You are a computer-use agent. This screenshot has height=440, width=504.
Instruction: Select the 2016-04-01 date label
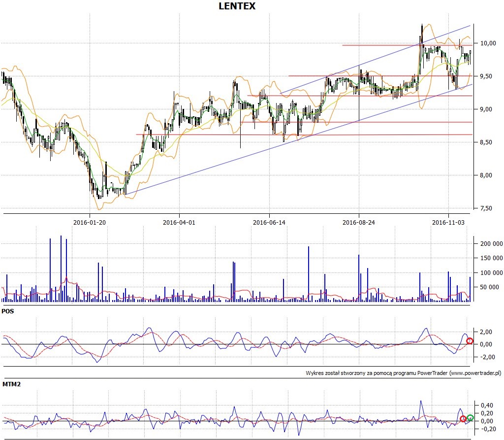179,222
